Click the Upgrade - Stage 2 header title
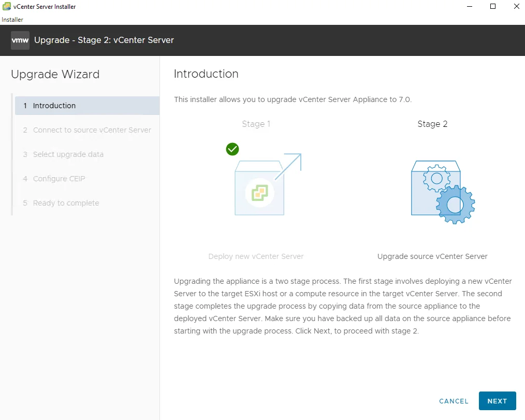The width and height of the screenshot is (525, 420). (x=104, y=40)
